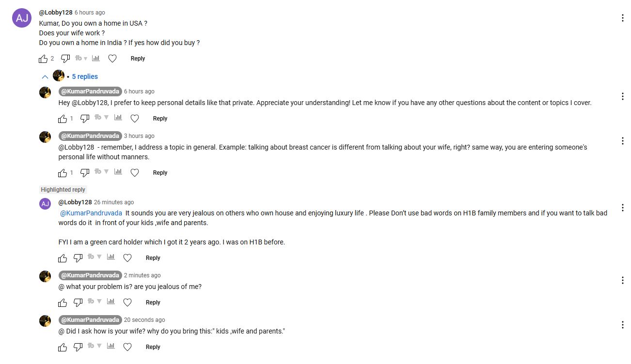Like the 'Did I ask how is your wife' reply

click(63, 347)
